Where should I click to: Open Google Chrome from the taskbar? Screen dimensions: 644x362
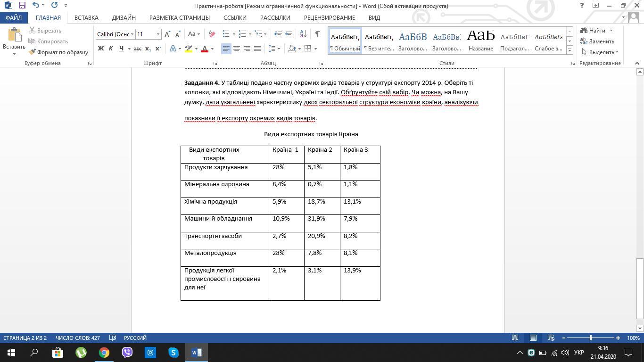point(104,353)
